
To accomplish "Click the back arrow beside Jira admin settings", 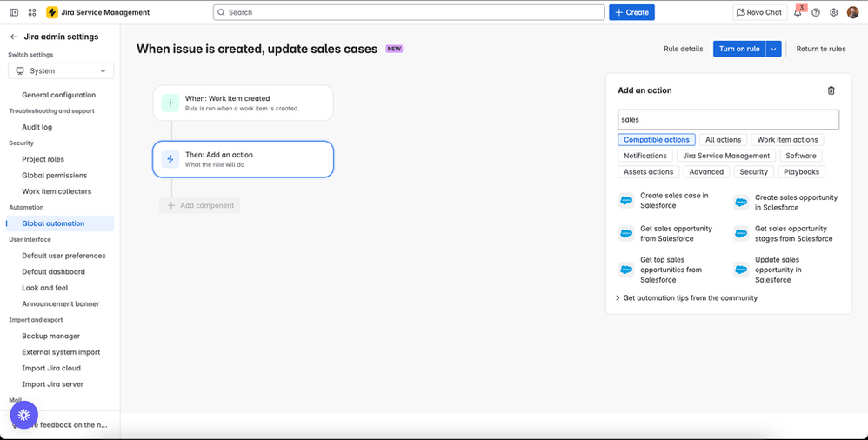I will [14, 37].
